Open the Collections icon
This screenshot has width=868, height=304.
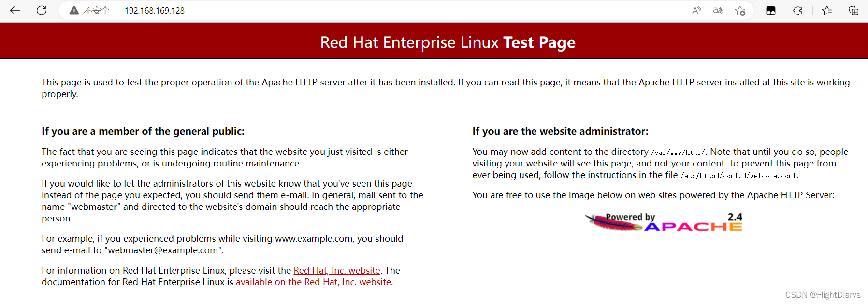(x=854, y=10)
